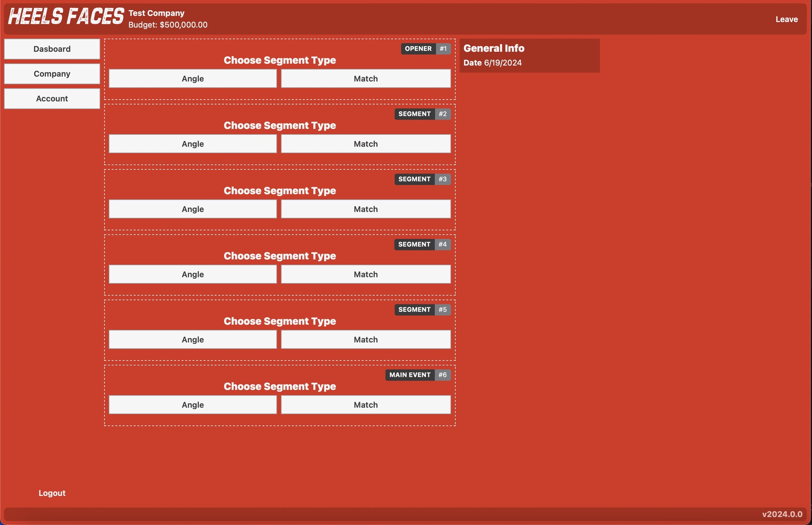
Task: Expand Choose Segment Type for SEGMENT #3
Action: (x=280, y=190)
